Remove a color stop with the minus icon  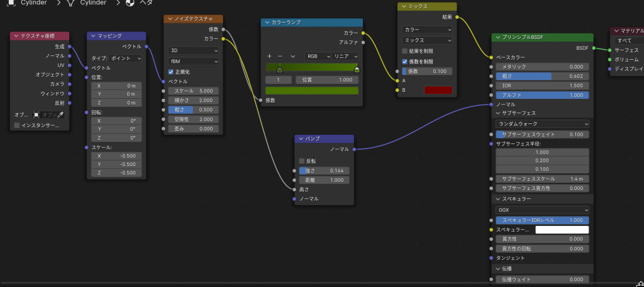[x=280, y=56]
